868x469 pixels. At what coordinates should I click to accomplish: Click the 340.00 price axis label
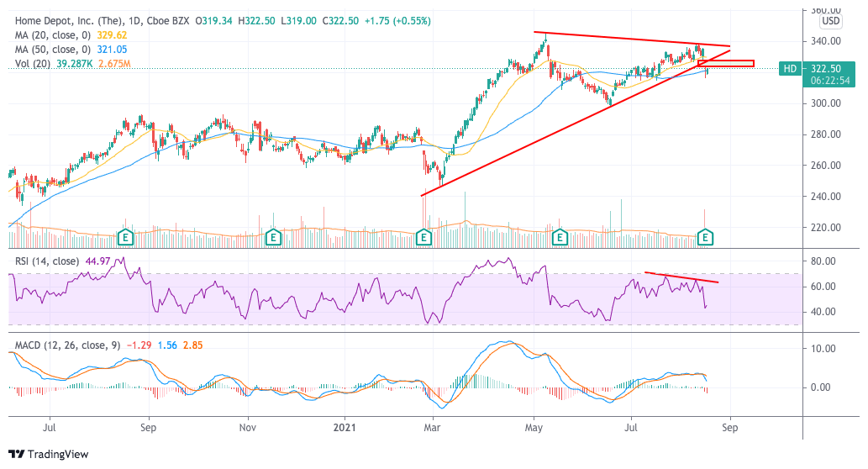pyautogui.click(x=826, y=41)
